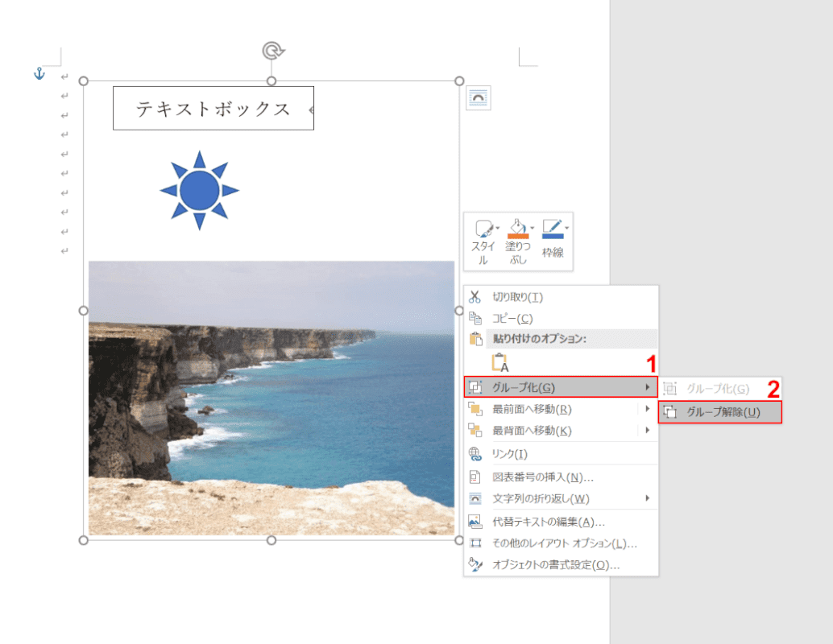Apply the shape Fill (塗りつぶし) paint bucket

point(517,229)
